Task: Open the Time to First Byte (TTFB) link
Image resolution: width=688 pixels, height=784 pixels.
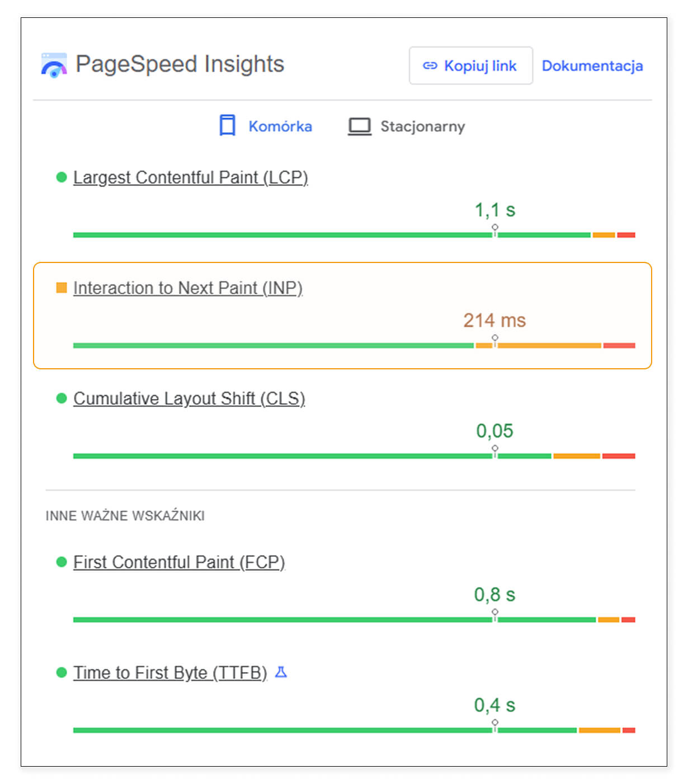Action: 170,672
